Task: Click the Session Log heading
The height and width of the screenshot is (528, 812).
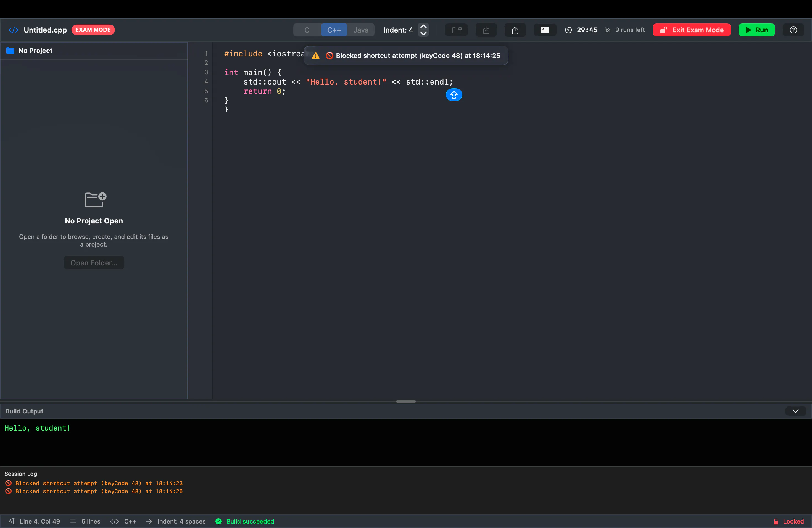Action: point(20,474)
